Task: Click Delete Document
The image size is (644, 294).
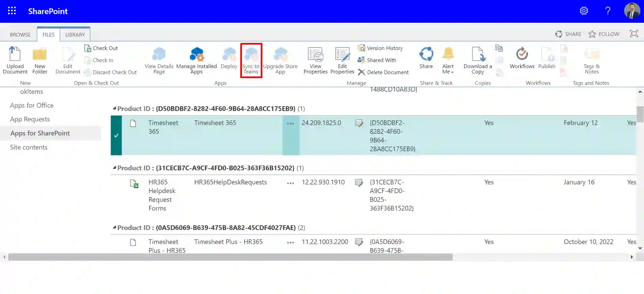Action: [383, 72]
